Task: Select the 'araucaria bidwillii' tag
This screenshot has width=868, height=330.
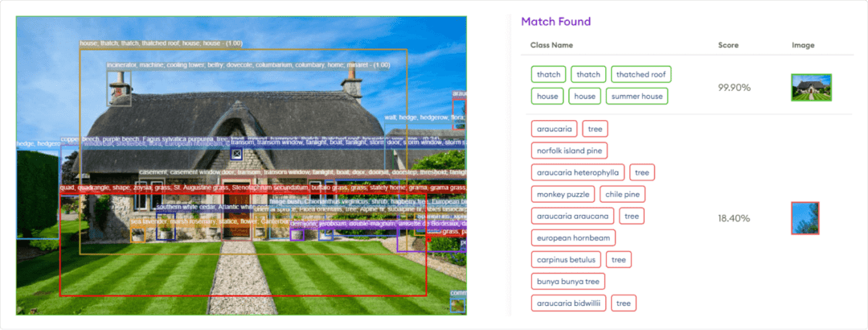Action: coord(568,303)
